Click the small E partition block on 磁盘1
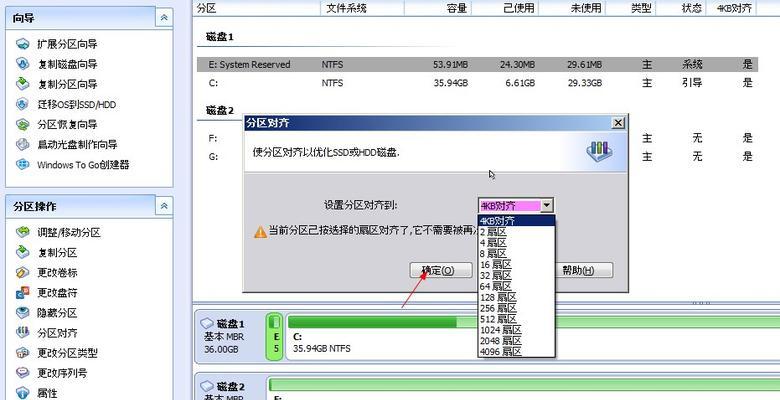The width and height of the screenshot is (780, 400). click(x=275, y=337)
